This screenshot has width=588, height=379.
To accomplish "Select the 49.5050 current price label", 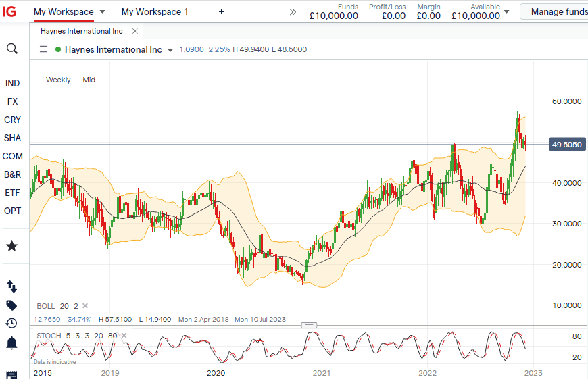I will (x=566, y=145).
